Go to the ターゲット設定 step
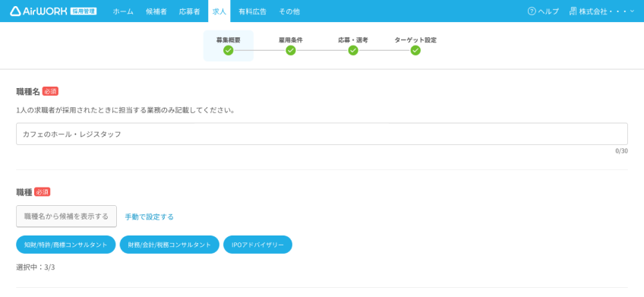The height and width of the screenshot is (297, 644). coord(415,46)
